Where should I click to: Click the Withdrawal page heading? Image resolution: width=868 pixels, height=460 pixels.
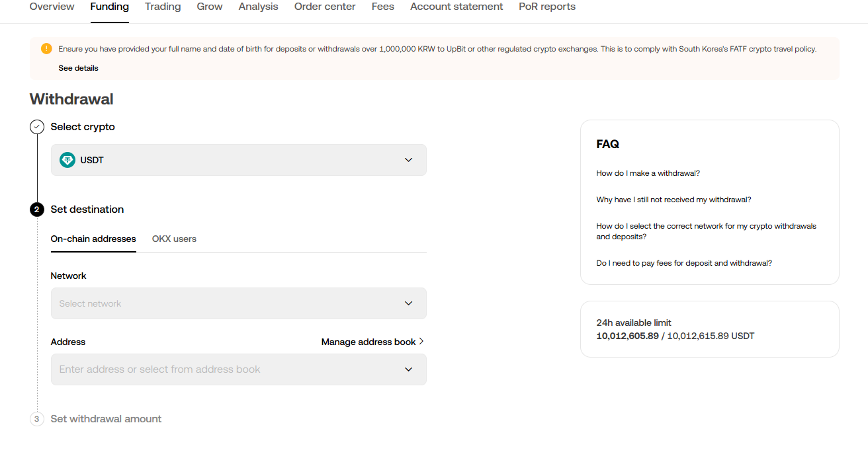click(x=71, y=99)
